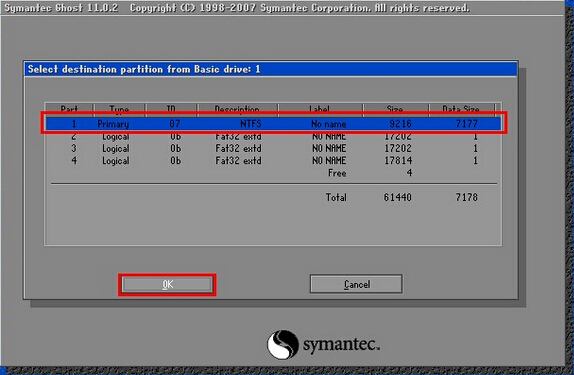Viewport: 574px width, 375px height.
Task: Click the Total size value 61440
Action: coord(398,197)
